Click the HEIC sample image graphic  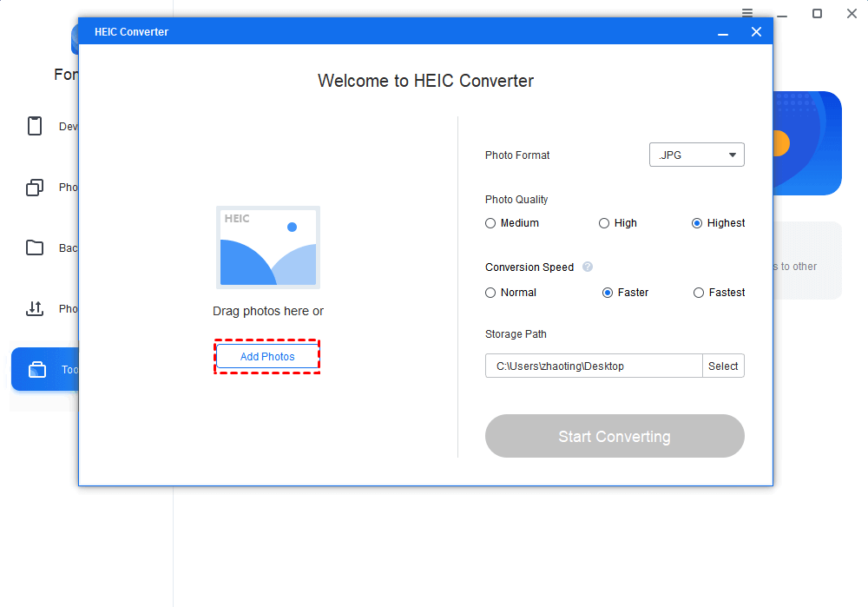(267, 247)
